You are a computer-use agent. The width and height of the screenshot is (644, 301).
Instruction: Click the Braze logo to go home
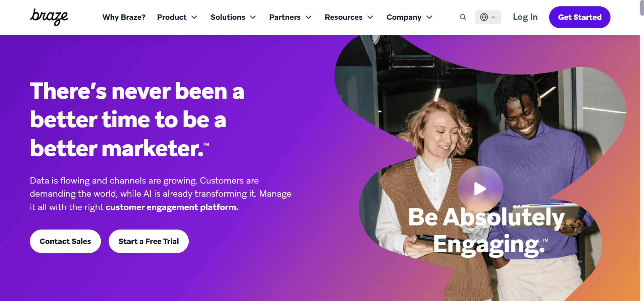click(x=49, y=17)
